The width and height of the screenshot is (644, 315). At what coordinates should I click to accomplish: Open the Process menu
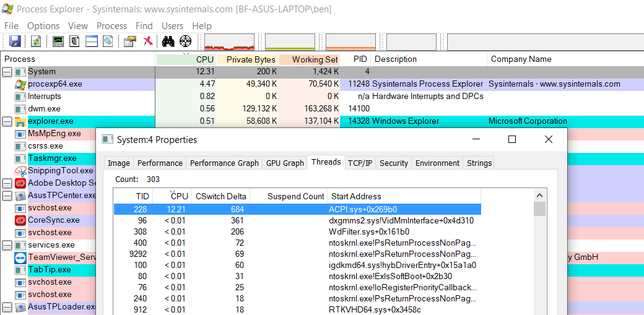click(111, 26)
